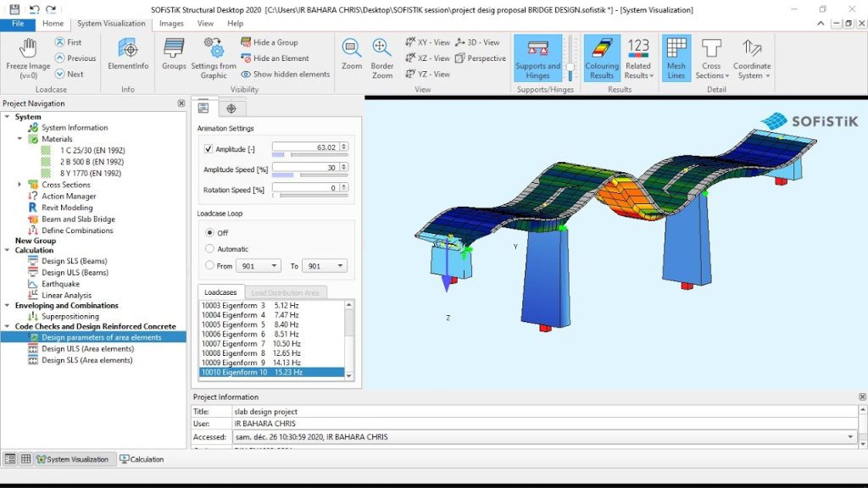The height and width of the screenshot is (488, 868).
Task: Go to Previous image
Action: [x=75, y=58]
